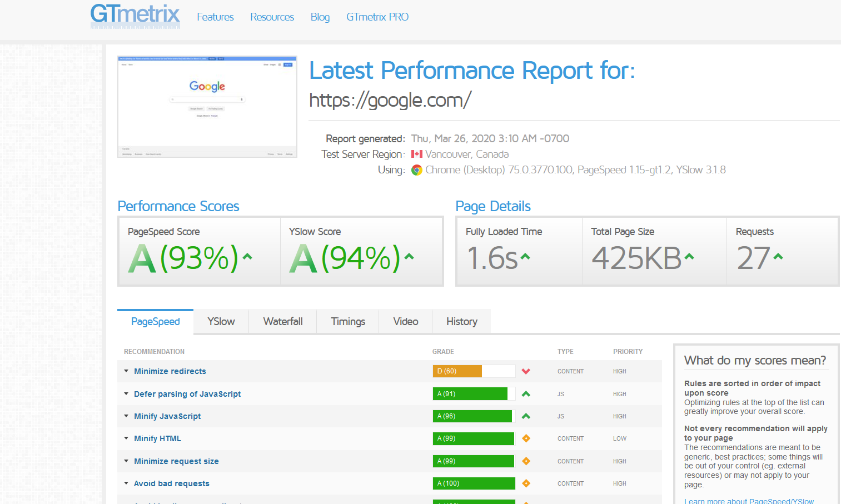Expand the Avoid bad requests triangle

pos(126,483)
